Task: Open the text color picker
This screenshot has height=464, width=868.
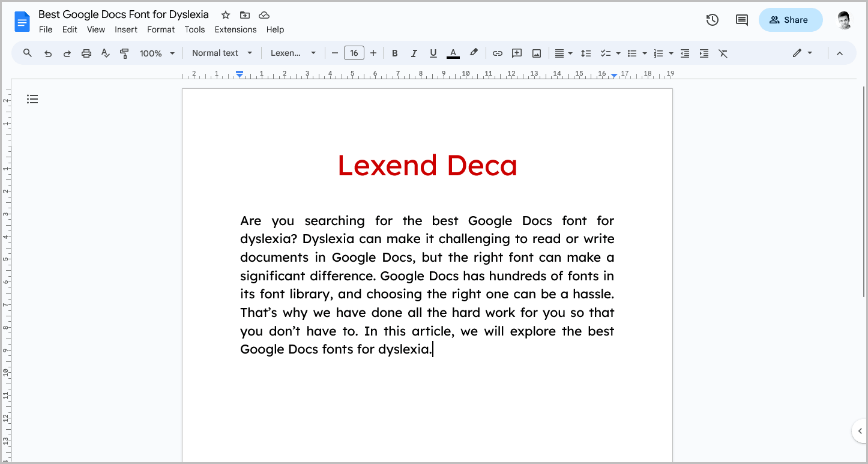Action: [453, 53]
